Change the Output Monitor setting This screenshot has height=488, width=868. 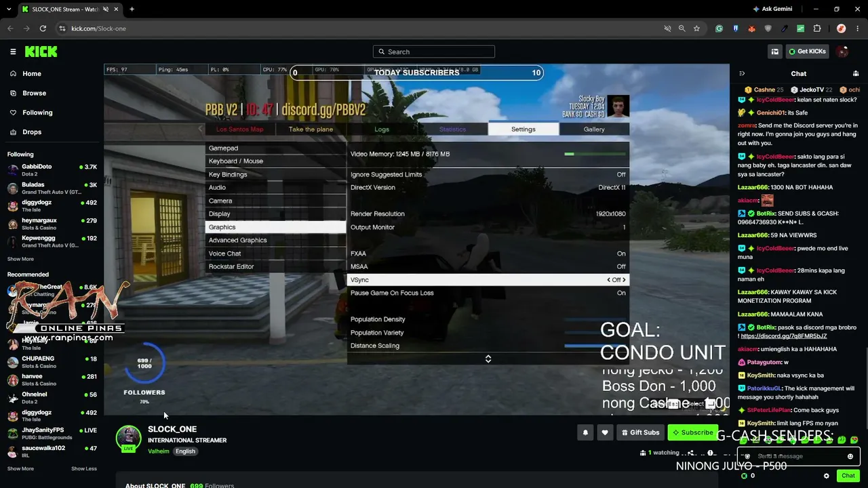488,227
